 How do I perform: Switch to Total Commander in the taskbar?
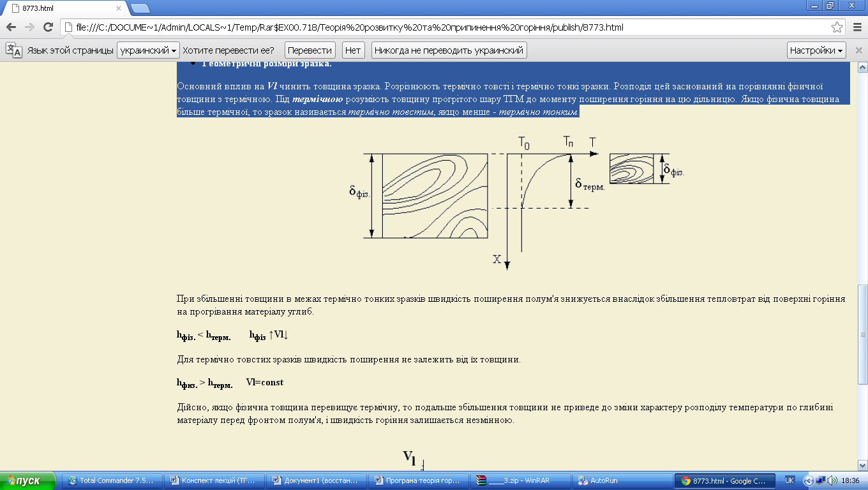pyautogui.click(x=112, y=481)
